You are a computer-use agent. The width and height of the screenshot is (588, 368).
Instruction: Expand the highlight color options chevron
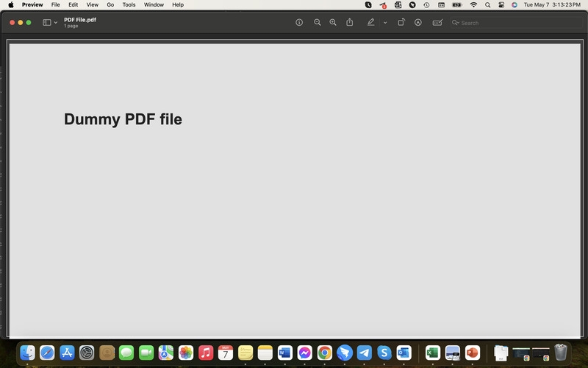pos(385,23)
